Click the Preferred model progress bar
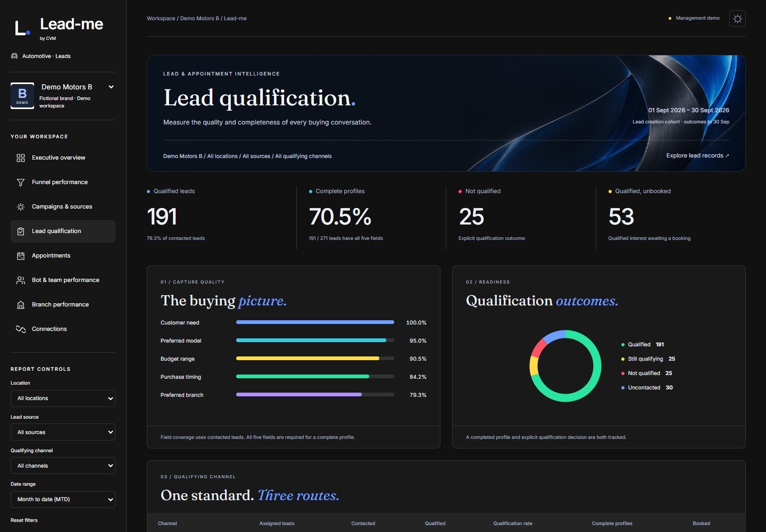Screen dimensions: 766x532 315,340
